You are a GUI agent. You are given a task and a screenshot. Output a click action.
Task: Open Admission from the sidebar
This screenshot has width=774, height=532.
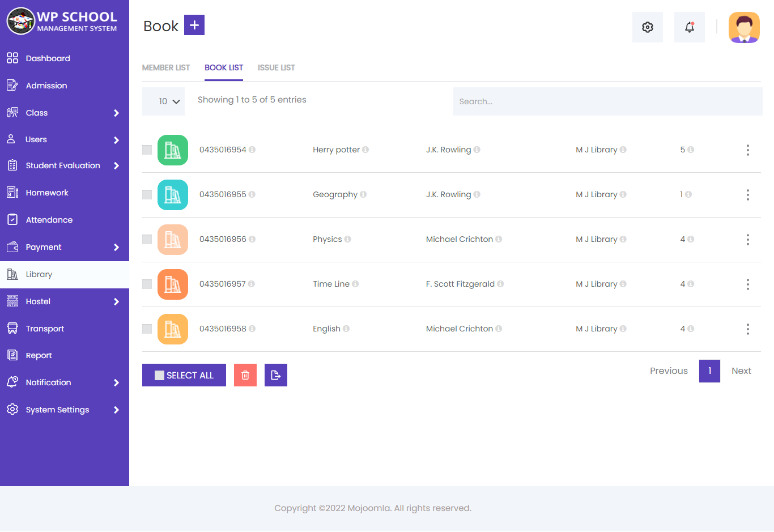coord(65,86)
